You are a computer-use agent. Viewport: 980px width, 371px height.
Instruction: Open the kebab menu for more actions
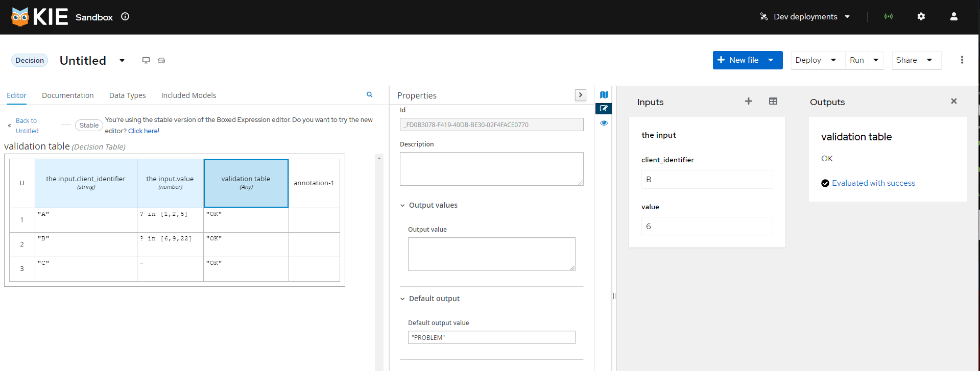click(962, 60)
